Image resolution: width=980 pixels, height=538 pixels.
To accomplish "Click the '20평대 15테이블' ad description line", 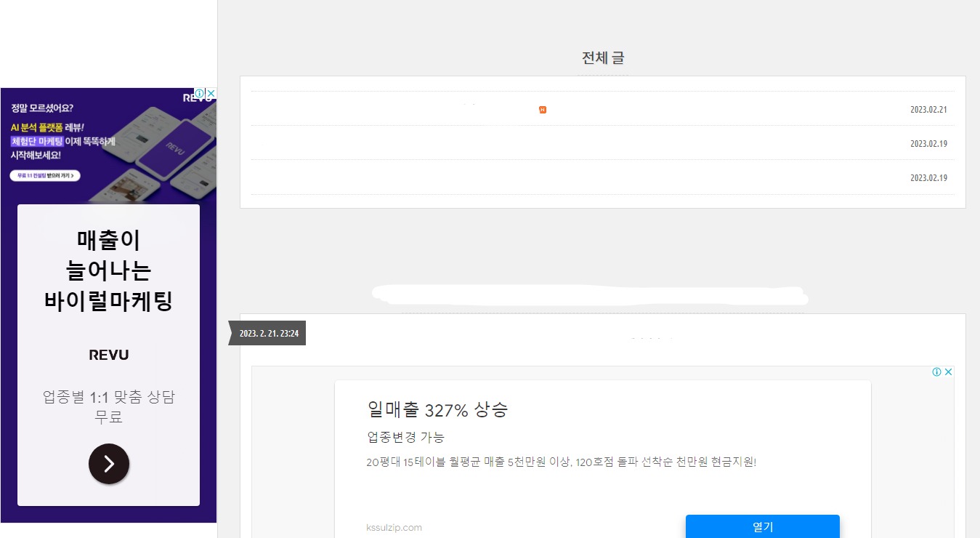I will [x=562, y=462].
